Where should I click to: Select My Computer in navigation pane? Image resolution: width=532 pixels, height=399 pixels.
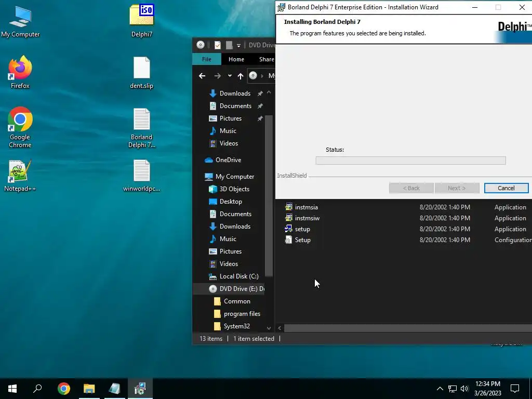click(234, 177)
